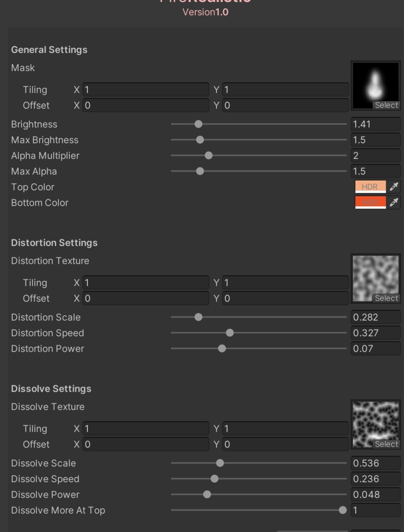Click the Alpha Multiplier slider handle
Viewport: 404px width, 532px height.
click(208, 155)
